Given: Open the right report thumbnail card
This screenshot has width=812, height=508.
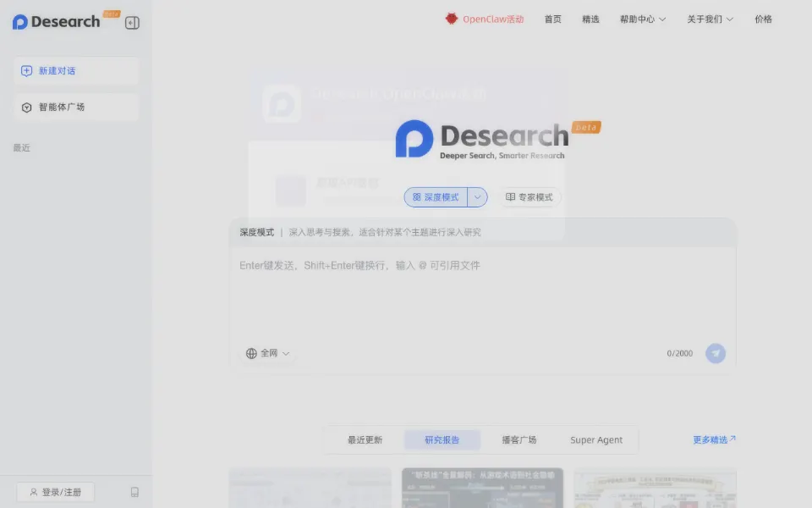Looking at the screenshot, I should coord(655,488).
